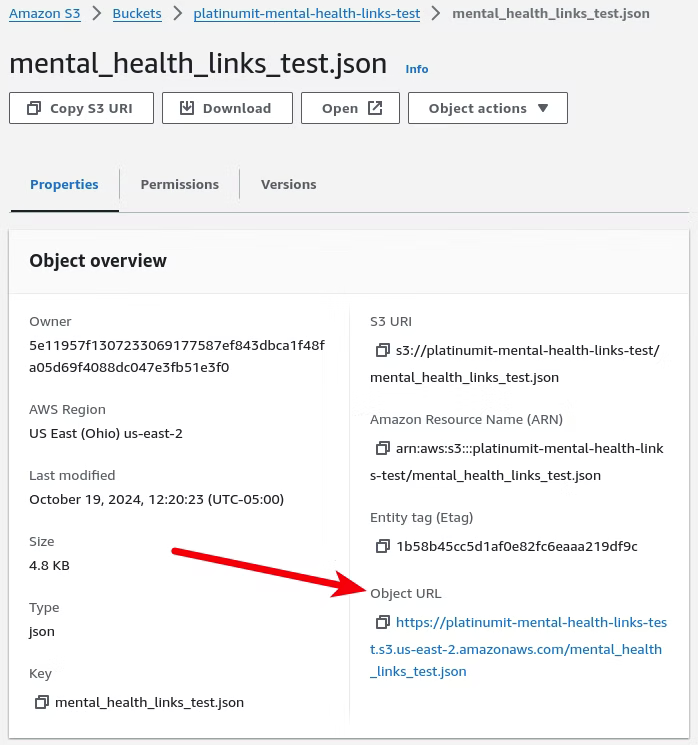Viewport: 698px width, 745px height.
Task: Click the Key value mental_health_links_test.json
Action: pos(149,702)
